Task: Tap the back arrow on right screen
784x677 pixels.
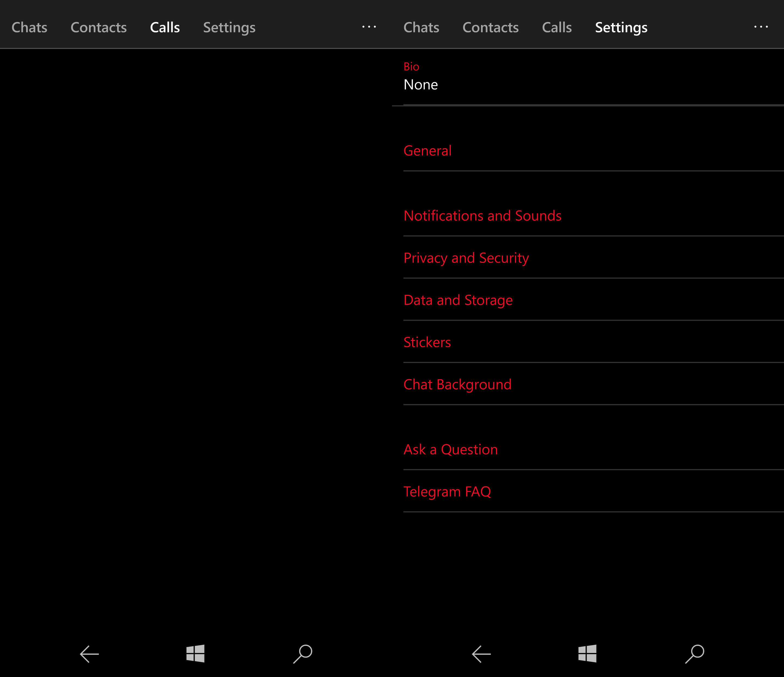Action: (481, 654)
